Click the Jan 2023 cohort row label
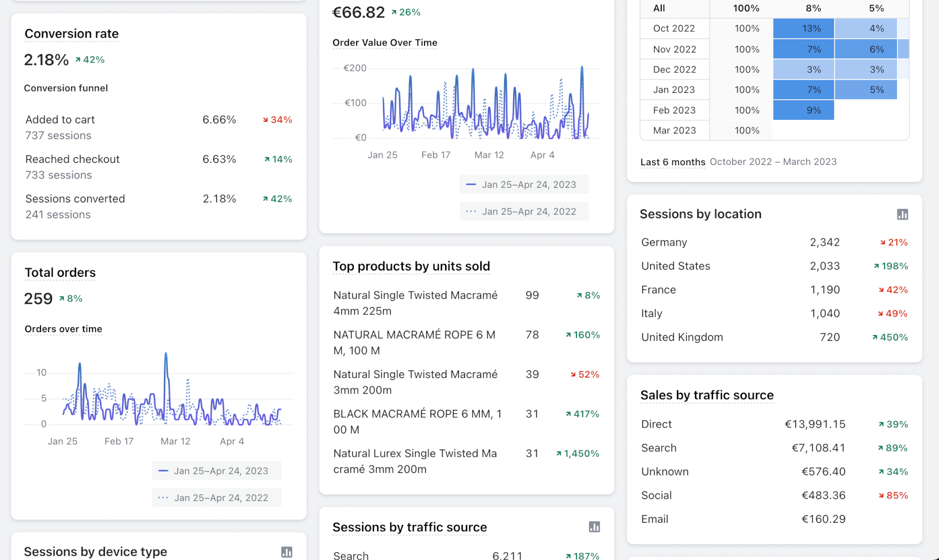The height and width of the screenshot is (560, 939). pyautogui.click(x=674, y=90)
